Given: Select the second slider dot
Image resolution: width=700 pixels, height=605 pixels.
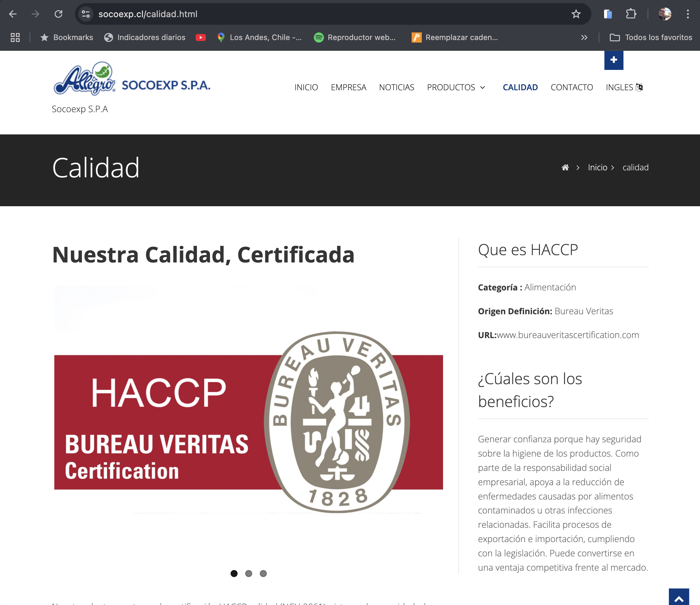Looking at the screenshot, I should [x=249, y=573].
